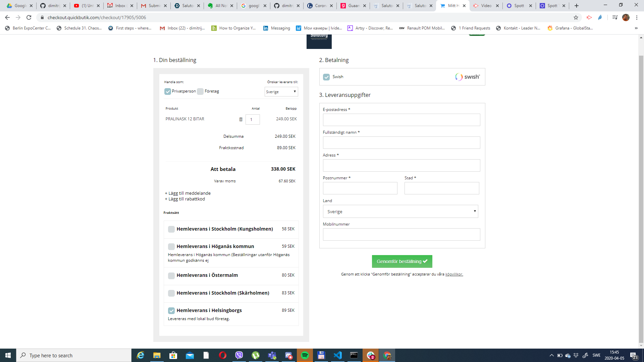Click the Stad input field
644x362 pixels.
[442, 188]
